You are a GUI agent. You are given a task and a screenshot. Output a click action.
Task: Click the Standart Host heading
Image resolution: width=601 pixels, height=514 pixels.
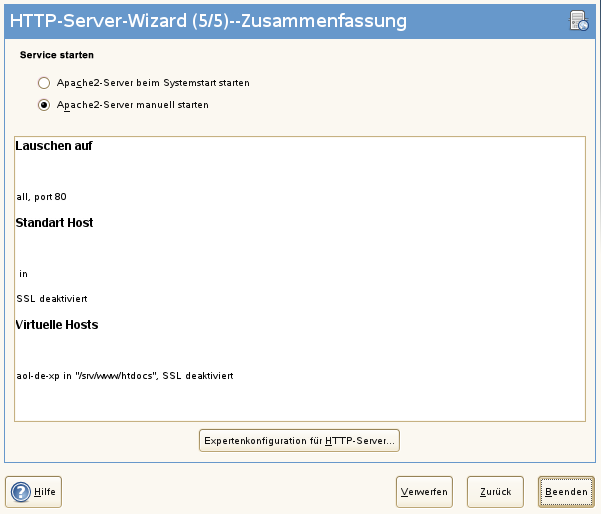55,222
